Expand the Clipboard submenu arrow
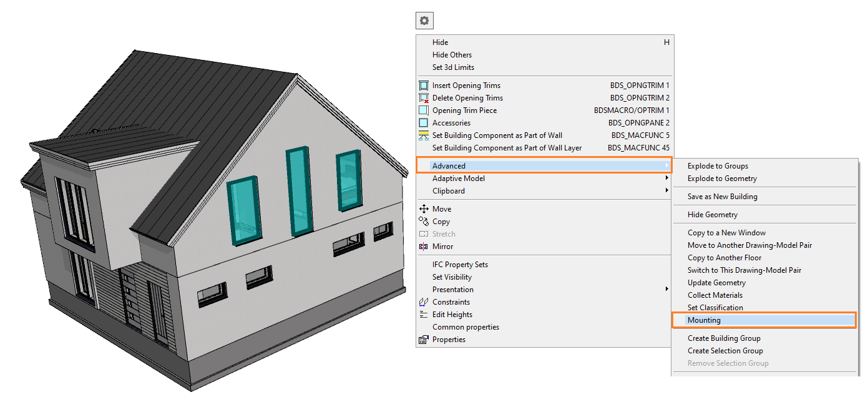The height and width of the screenshot is (402, 868). click(667, 191)
